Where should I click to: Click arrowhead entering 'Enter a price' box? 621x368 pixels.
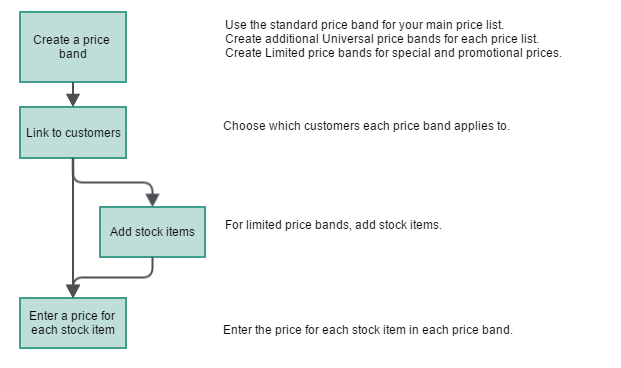click(73, 291)
